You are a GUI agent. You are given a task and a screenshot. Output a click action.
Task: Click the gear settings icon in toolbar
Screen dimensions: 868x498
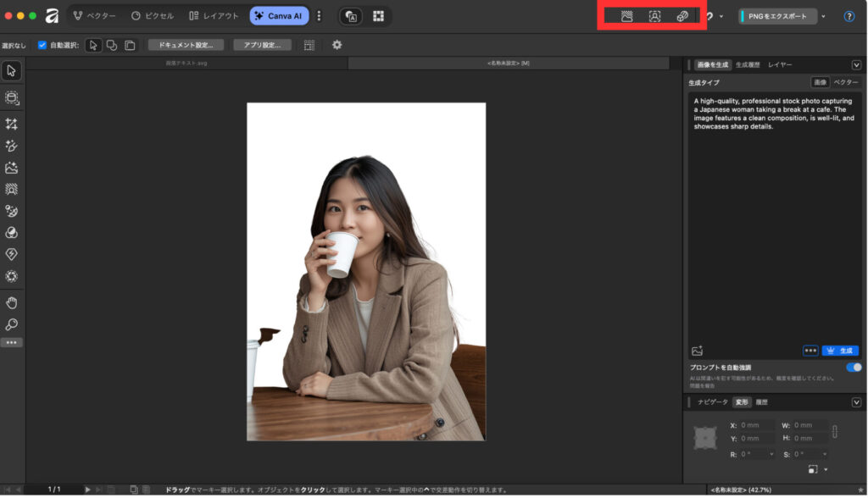[x=337, y=45]
